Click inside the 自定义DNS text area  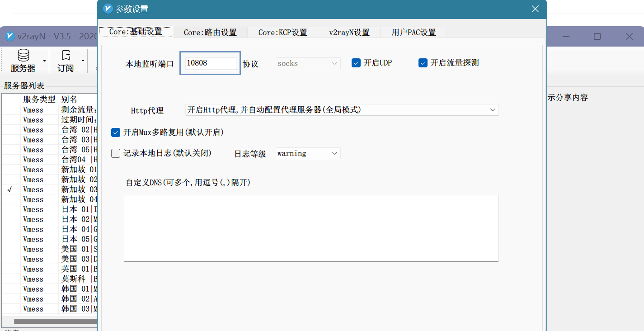311,228
